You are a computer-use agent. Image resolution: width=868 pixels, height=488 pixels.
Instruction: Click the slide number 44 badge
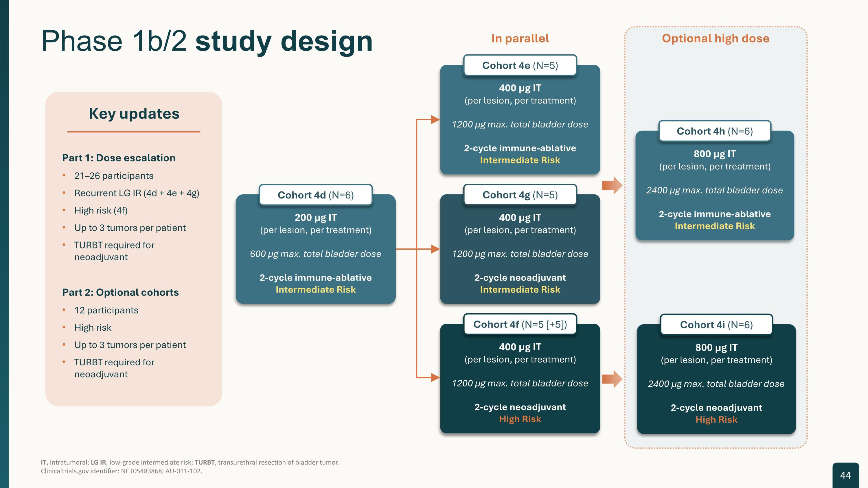pyautogui.click(x=845, y=475)
